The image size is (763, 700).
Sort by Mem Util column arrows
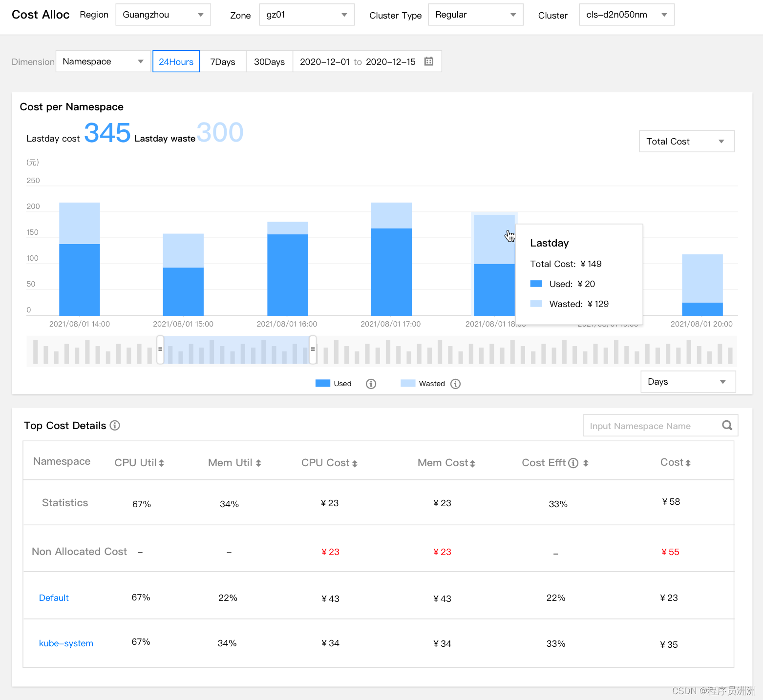click(258, 463)
